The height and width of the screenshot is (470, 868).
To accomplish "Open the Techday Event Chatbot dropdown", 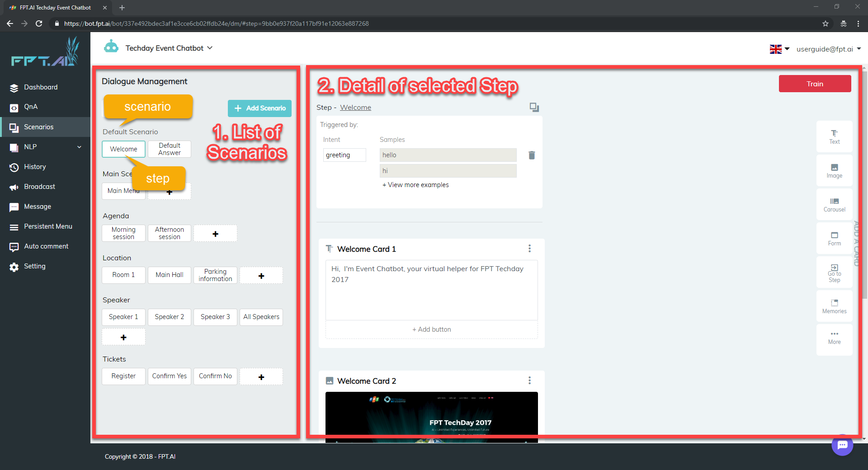I will (x=169, y=48).
